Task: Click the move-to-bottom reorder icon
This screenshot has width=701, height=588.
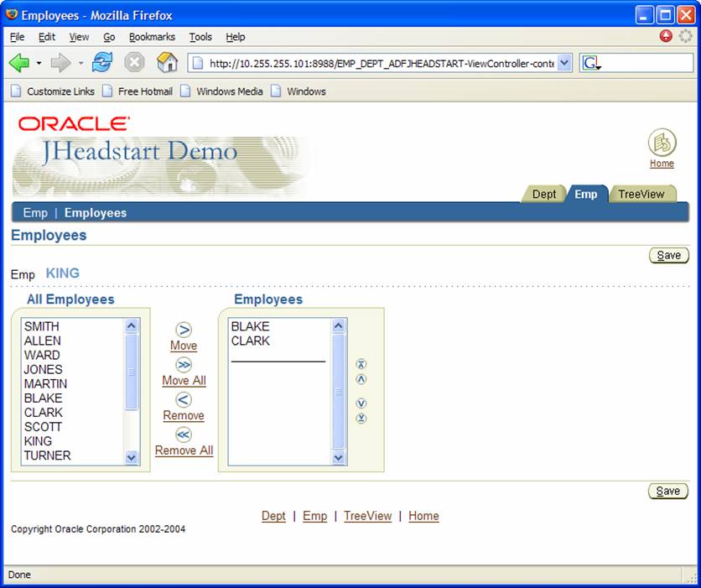Action: coord(361,419)
